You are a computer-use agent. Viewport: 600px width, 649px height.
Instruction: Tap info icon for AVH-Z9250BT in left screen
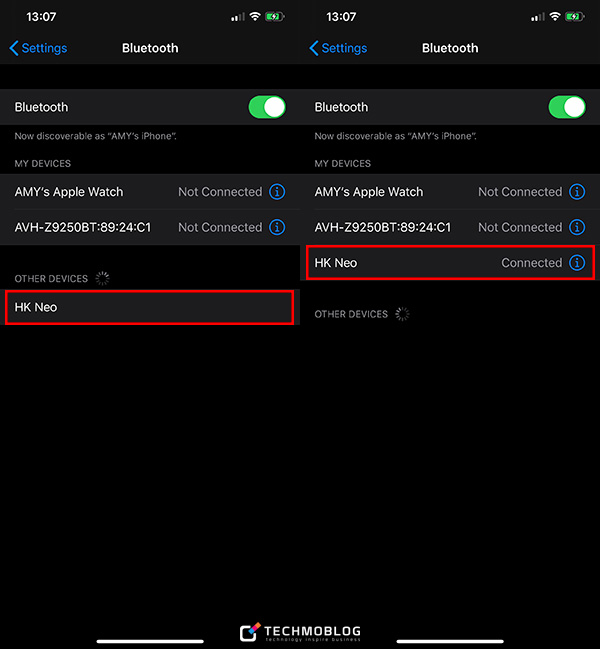(x=278, y=227)
